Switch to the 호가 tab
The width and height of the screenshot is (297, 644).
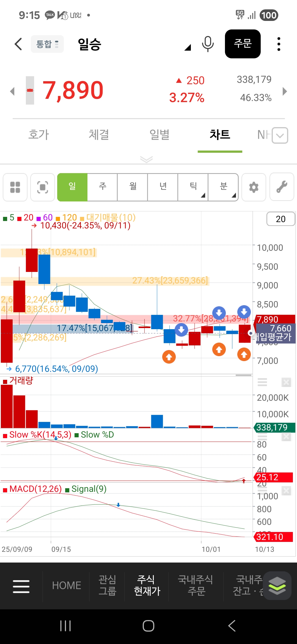(x=38, y=135)
